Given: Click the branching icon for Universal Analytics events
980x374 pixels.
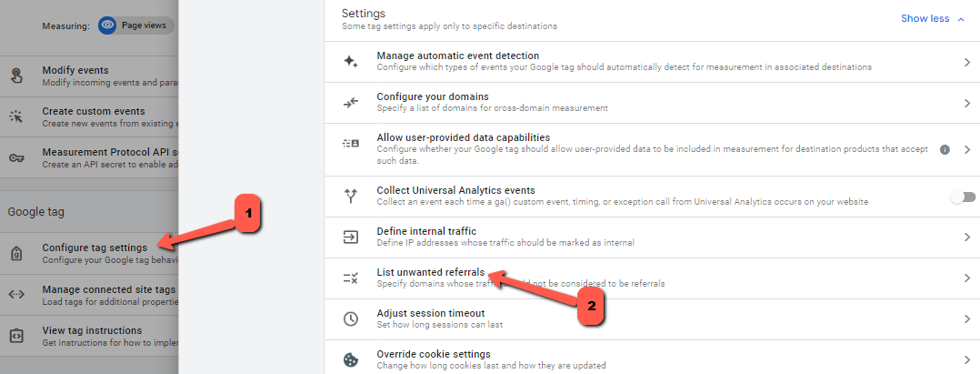Looking at the screenshot, I should click(351, 197).
